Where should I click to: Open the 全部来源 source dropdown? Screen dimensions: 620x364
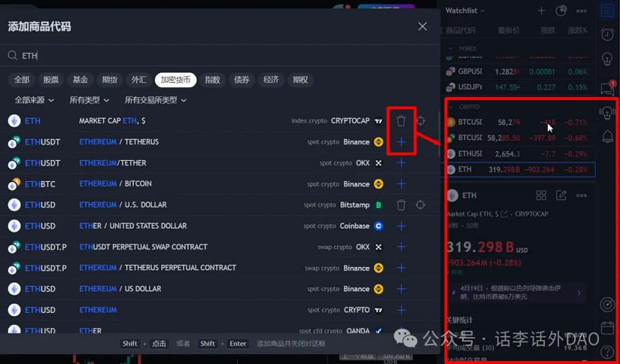click(x=34, y=101)
